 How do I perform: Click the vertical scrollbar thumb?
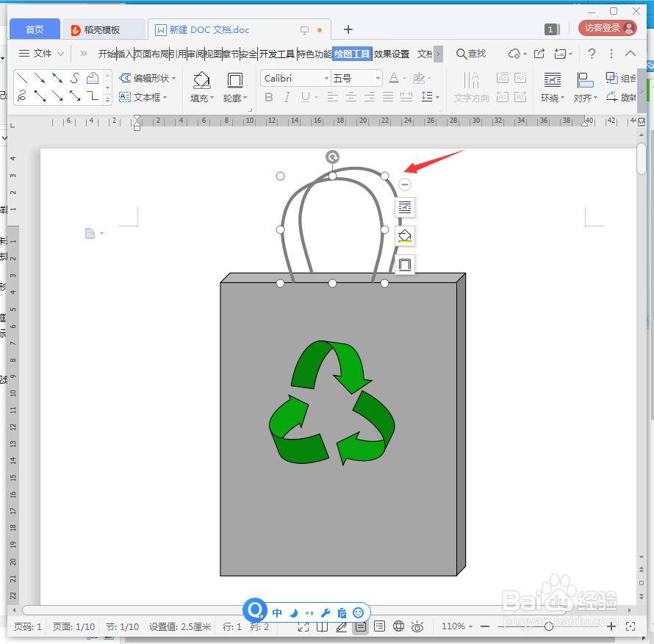coord(641,159)
